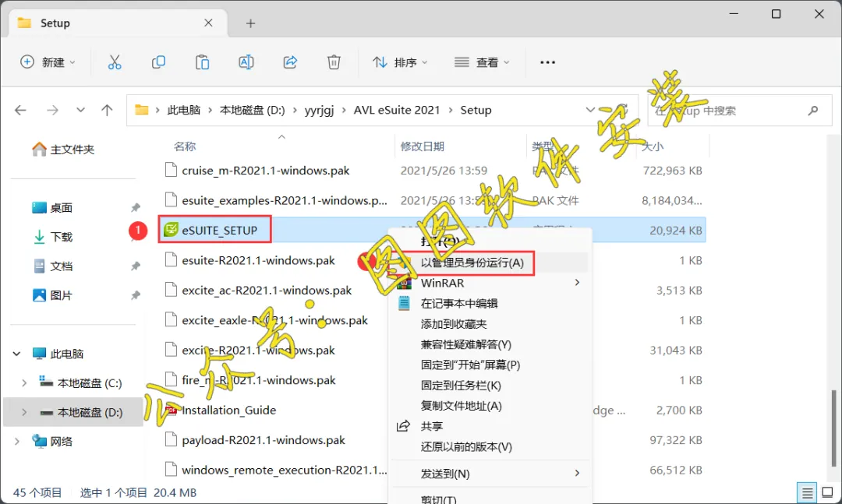Select payload-R2021.1-windows.pak file
The image size is (842, 504).
click(264, 440)
